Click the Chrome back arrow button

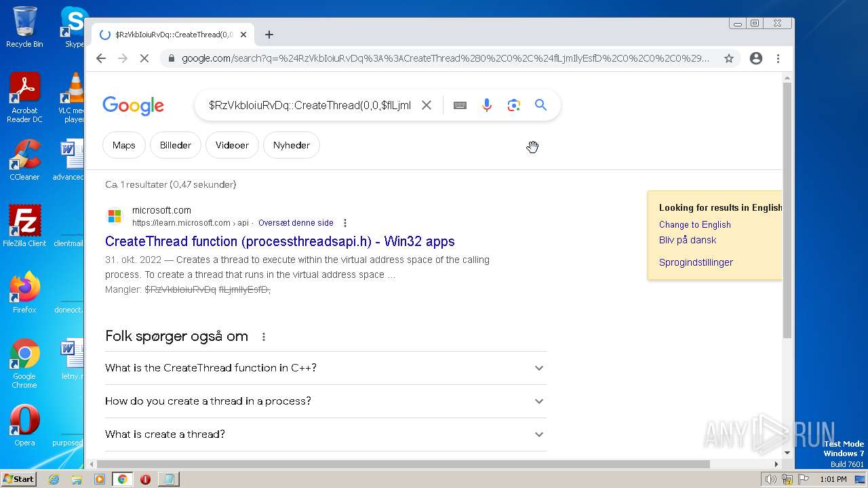click(x=101, y=58)
